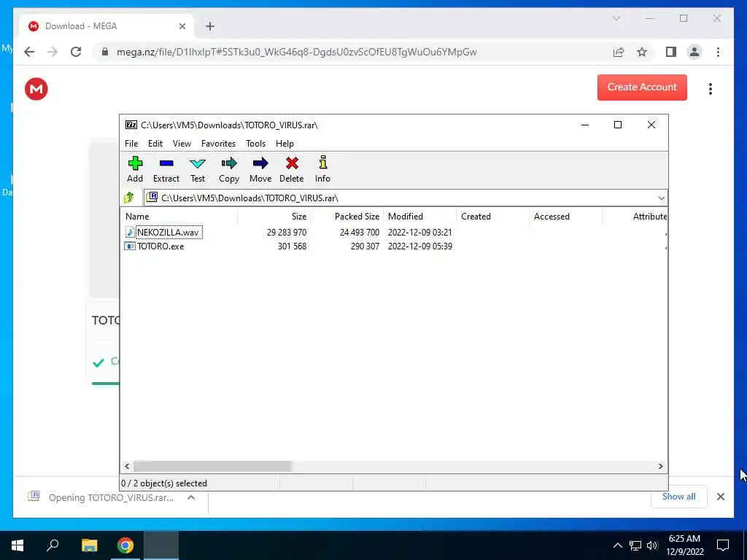
Task: Close the Chrome downloads bar
Action: [x=720, y=497]
